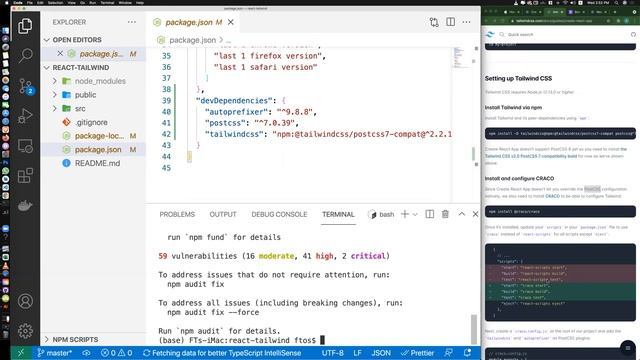
Task: Open the Code menu in menu bar
Action: (x=18, y=2)
